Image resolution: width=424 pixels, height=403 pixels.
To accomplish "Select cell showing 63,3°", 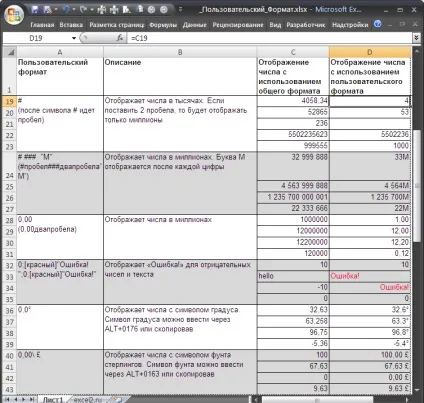I will 370,321.
